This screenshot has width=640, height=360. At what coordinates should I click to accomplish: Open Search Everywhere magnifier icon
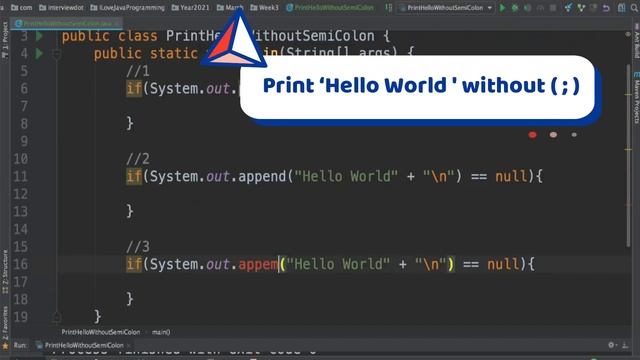pyautogui.click(x=635, y=8)
